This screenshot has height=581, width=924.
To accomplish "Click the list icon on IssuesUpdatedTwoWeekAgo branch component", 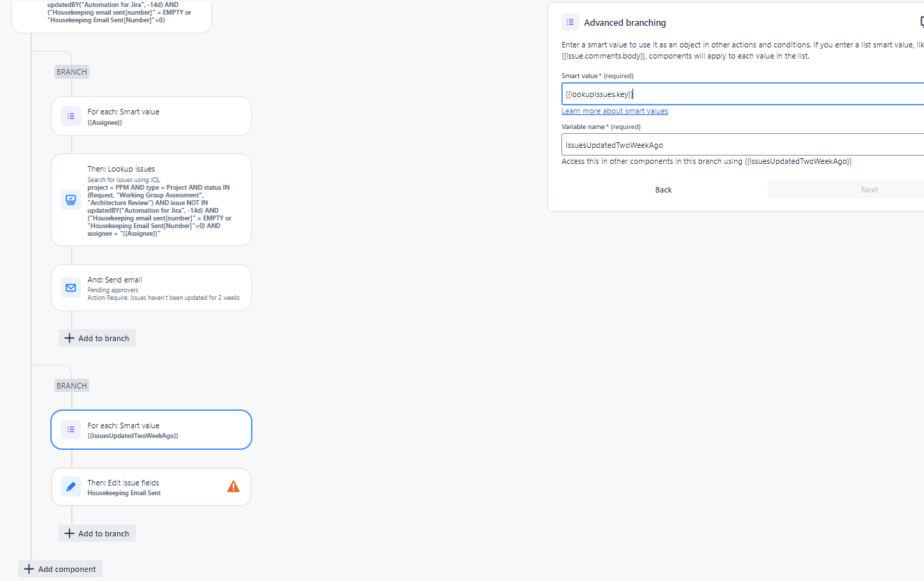I will coord(70,429).
